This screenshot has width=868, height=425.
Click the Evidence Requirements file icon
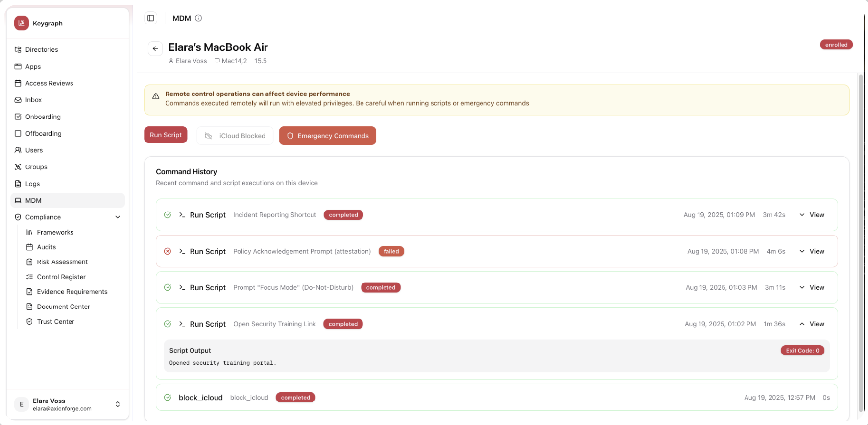click(x=29, y=292)
